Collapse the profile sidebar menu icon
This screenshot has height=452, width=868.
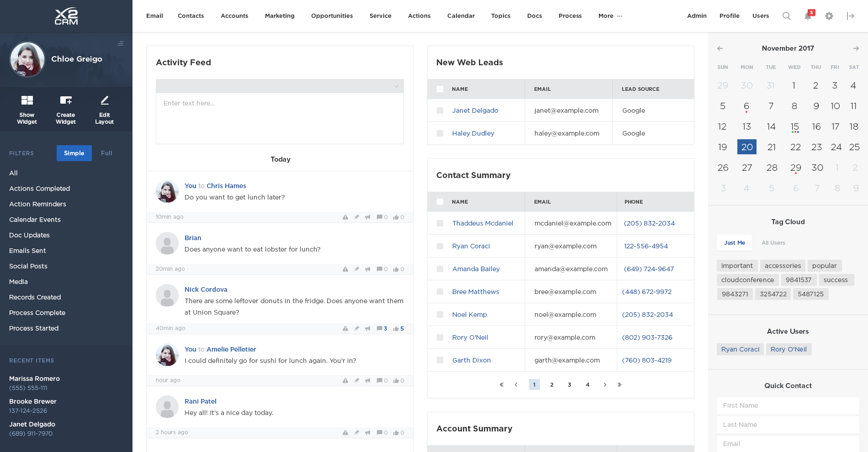(121, 44)
